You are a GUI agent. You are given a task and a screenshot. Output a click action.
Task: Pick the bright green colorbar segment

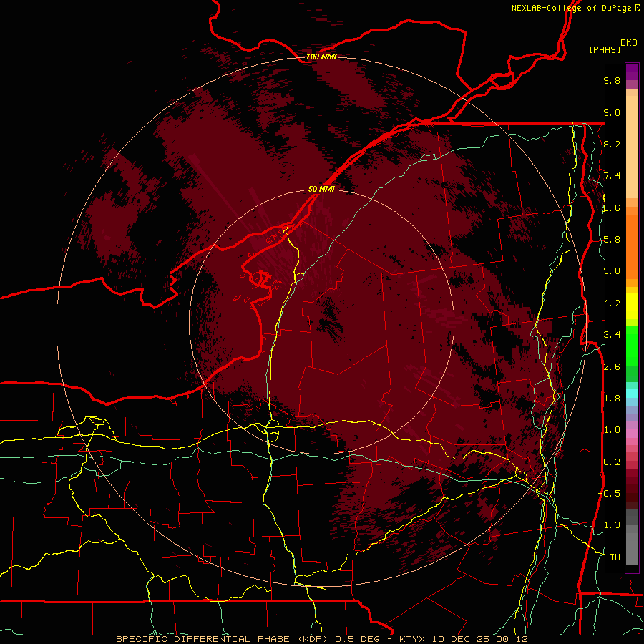[632, 346]
